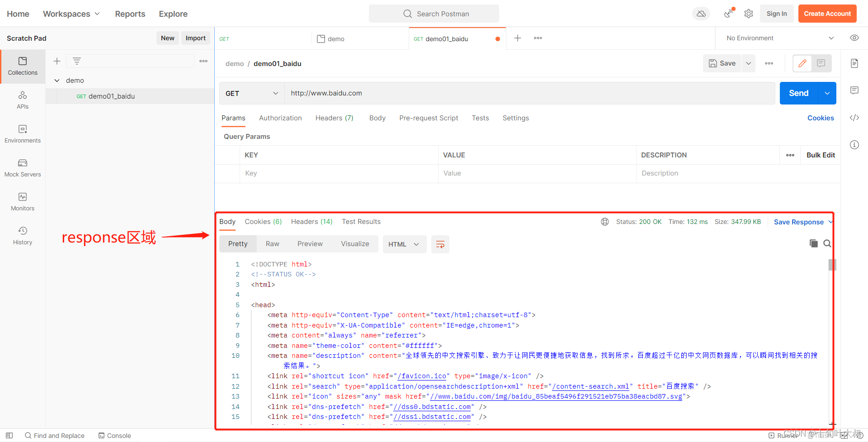Open the Monitors sidebar panel
868x442 pixels.
23,202
